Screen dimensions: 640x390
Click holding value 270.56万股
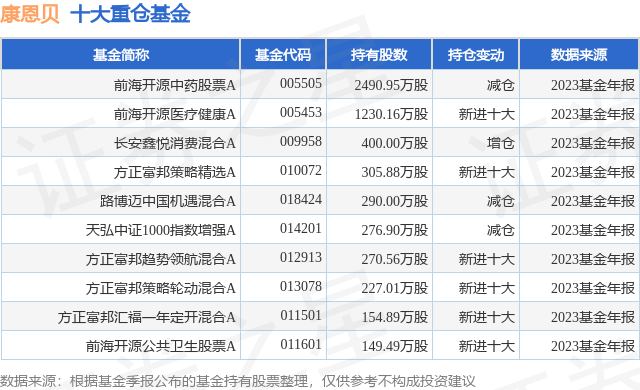[x=395, y=259]
